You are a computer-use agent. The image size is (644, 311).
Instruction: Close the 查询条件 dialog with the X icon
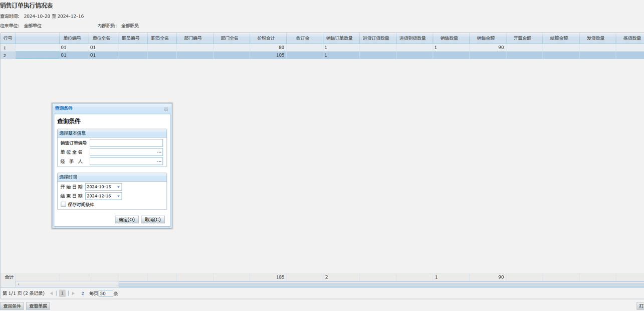tap(166, 109)
